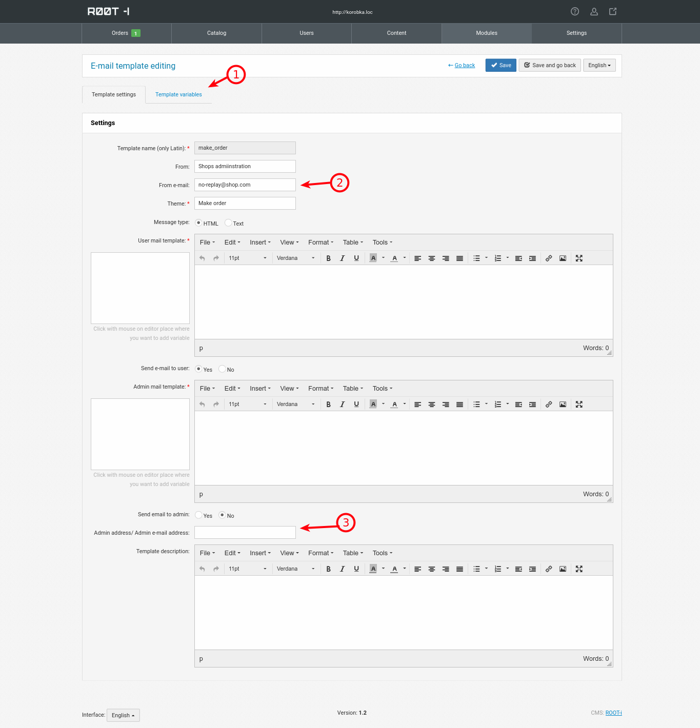
Task: Choose Yes for Send email to admin
Action: tap(198, 515)
